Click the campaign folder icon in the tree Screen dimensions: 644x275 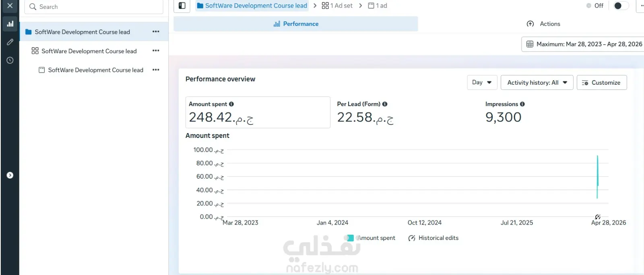coord(29,32)
